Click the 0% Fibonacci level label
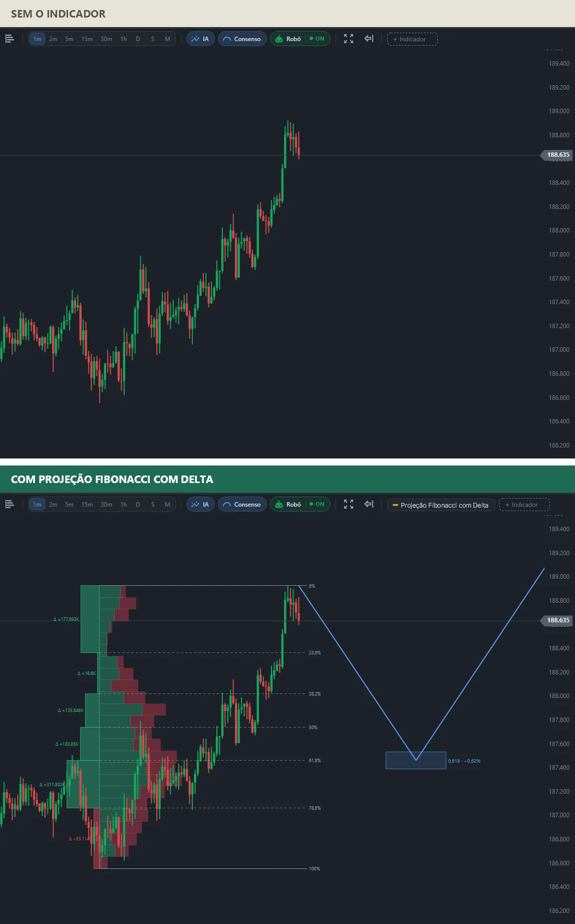Screen dimensions: 575x924 (x=312, y=586)
